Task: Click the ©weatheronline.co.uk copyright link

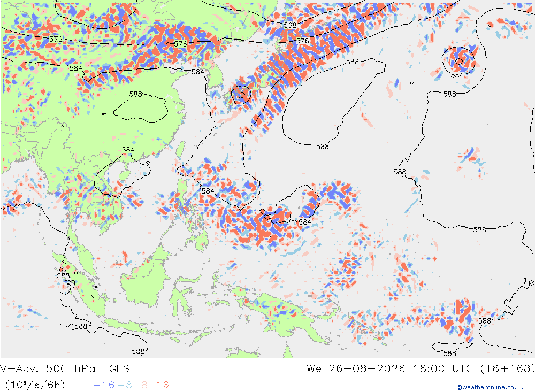Action: [490, 387]
